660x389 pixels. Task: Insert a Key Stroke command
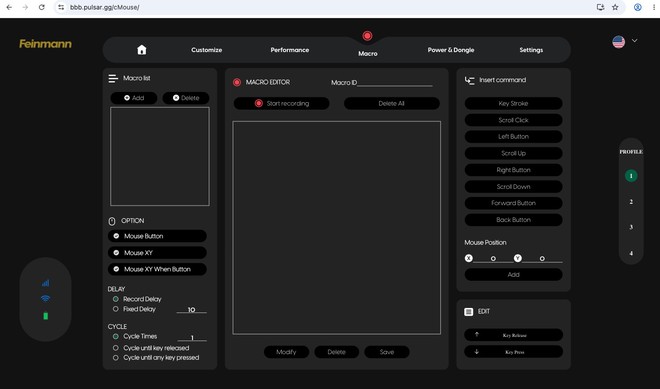point(514,104)
